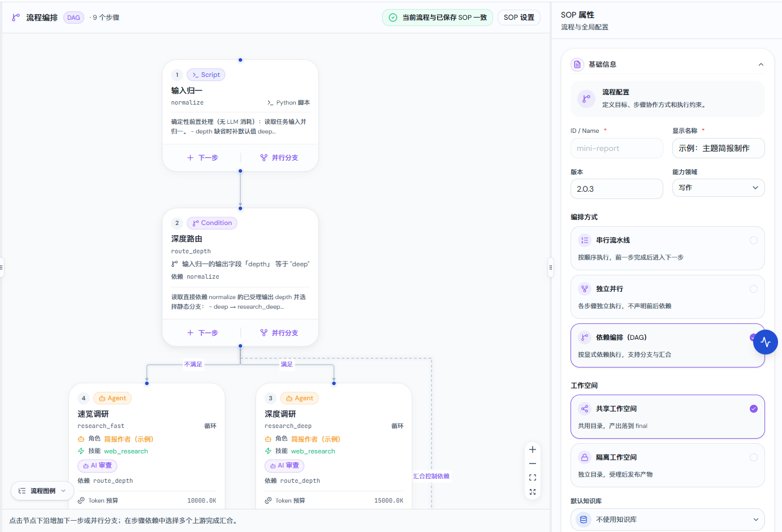Open the 默认知识库 dropdown
Viewport: 782px width, 532px height.
[667, 520]
